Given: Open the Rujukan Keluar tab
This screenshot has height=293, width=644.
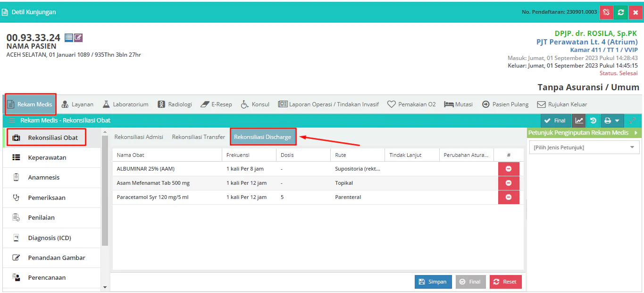Looking at the screenshot, I should point(562,104).
